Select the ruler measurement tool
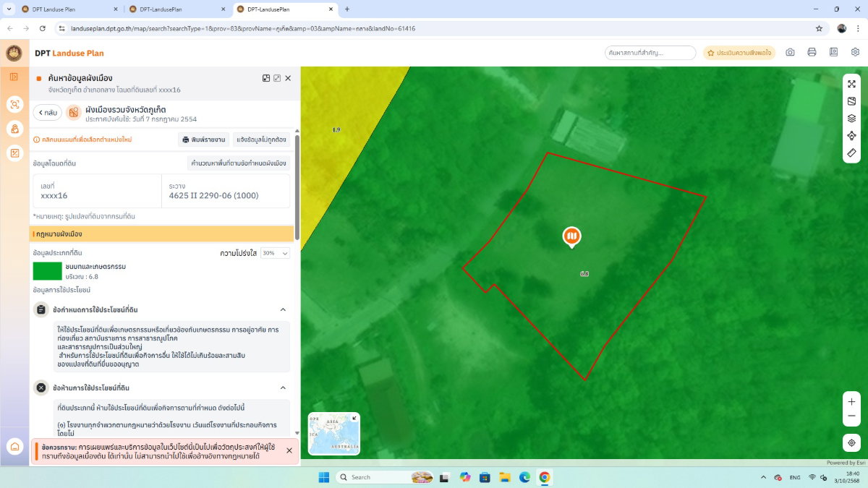868x488 pixels. click(x=851, y=153)
